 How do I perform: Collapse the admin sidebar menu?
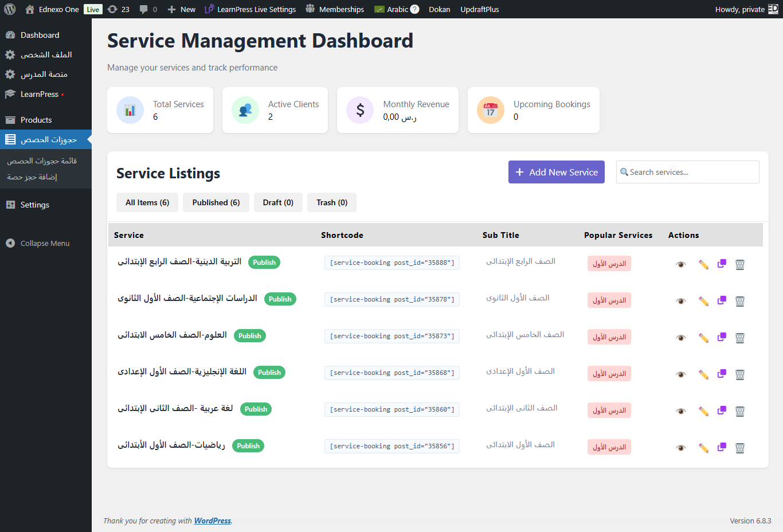(x=45, y=243)
